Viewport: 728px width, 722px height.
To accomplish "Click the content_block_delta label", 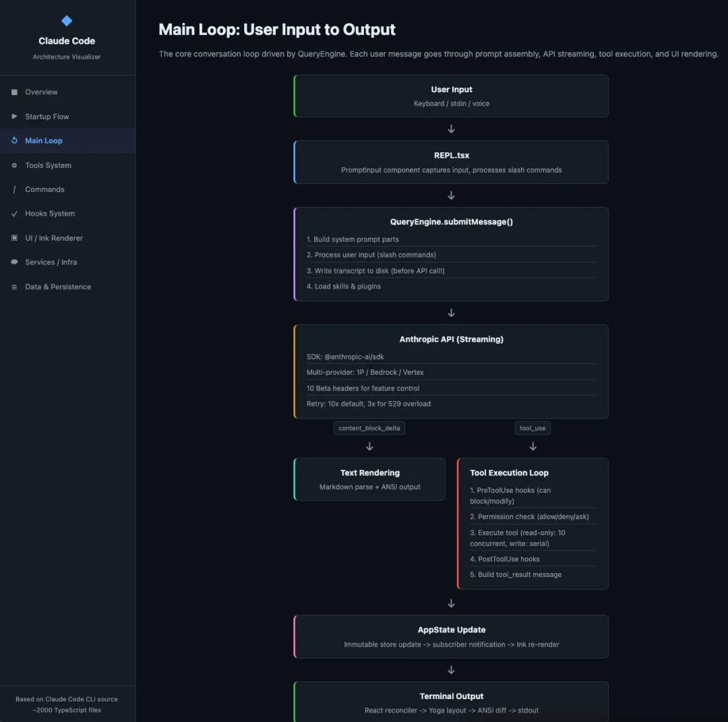I will 369,427.
